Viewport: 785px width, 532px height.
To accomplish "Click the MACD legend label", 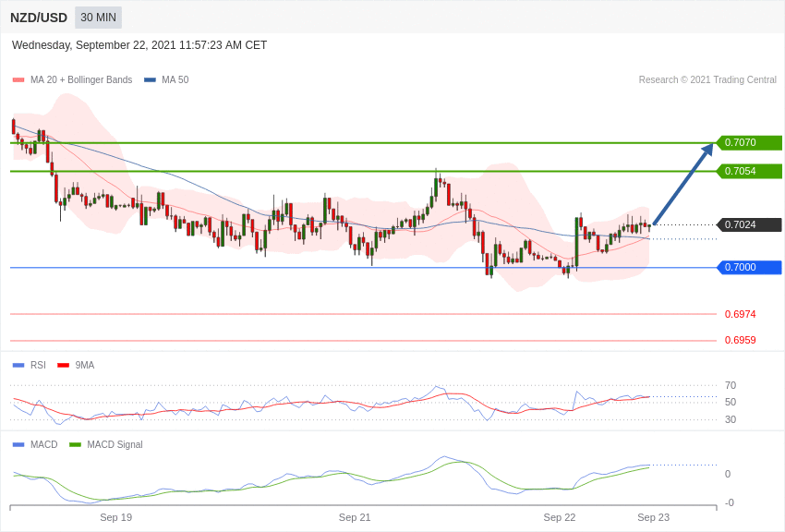I will coord(44,444).
